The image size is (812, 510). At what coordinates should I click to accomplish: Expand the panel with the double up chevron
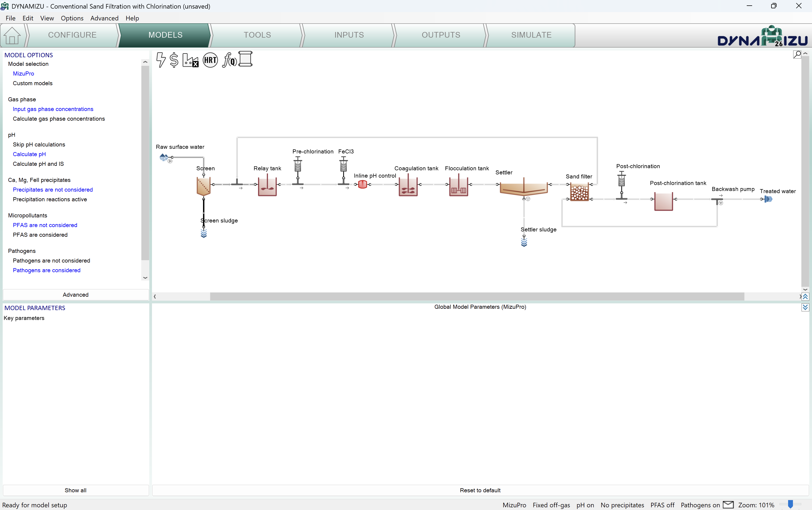click(x=805, y=296)
